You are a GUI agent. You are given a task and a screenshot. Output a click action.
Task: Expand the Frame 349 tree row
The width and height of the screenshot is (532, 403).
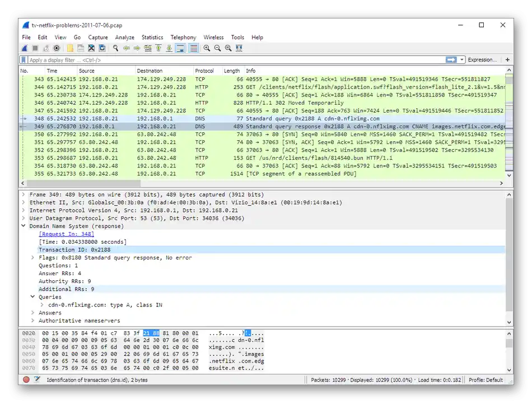tap(24, 194)
